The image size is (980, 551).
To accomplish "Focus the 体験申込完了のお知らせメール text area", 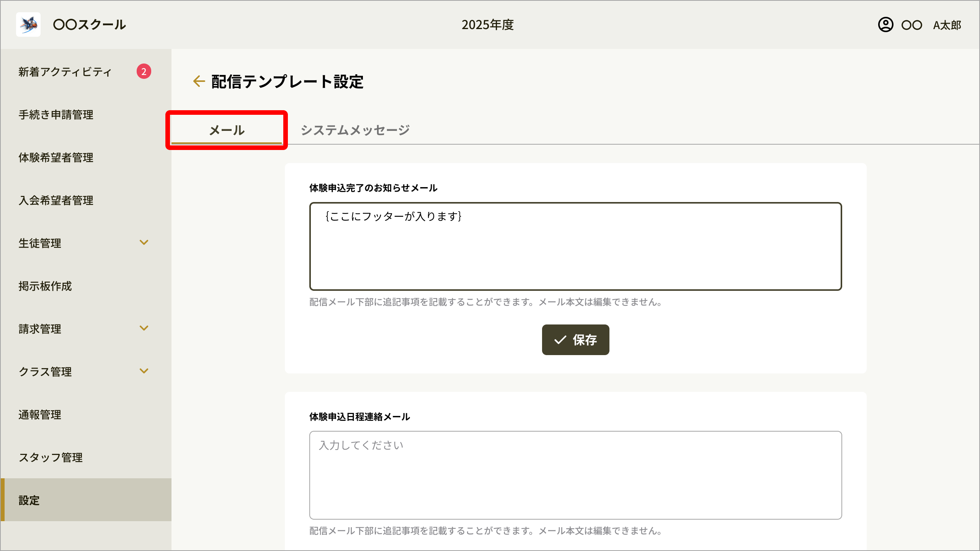I will [x=575, y=246].
